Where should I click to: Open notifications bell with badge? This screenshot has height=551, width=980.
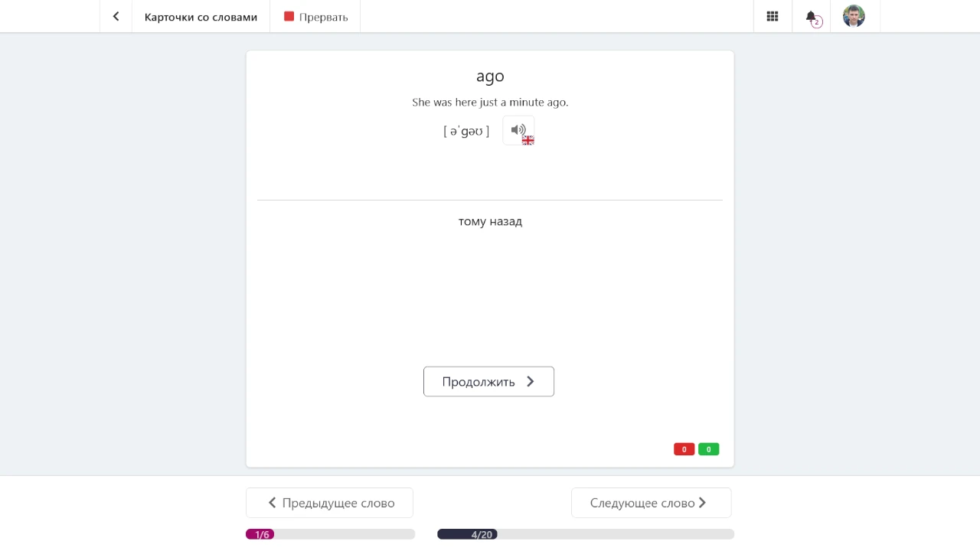[812, 16]
